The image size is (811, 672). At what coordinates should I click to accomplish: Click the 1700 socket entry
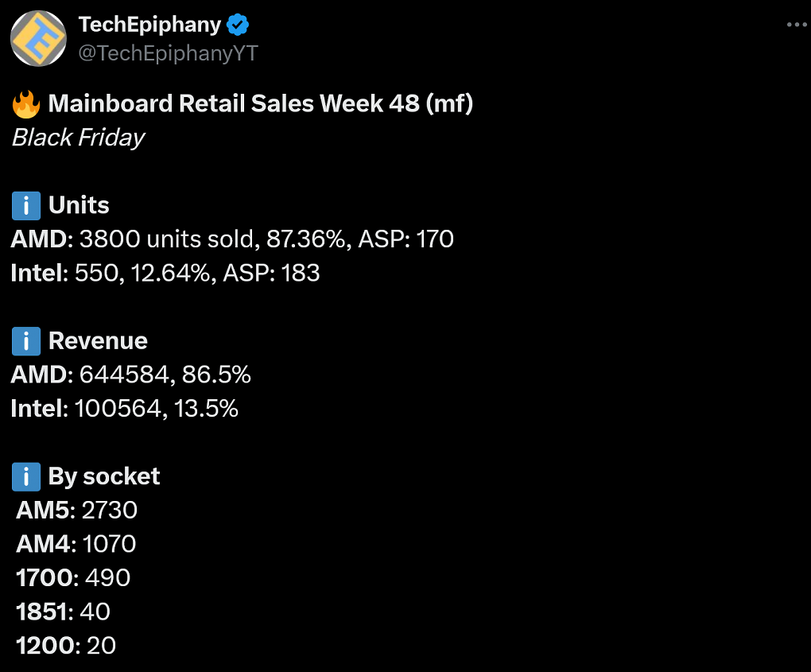click(73, 578)
